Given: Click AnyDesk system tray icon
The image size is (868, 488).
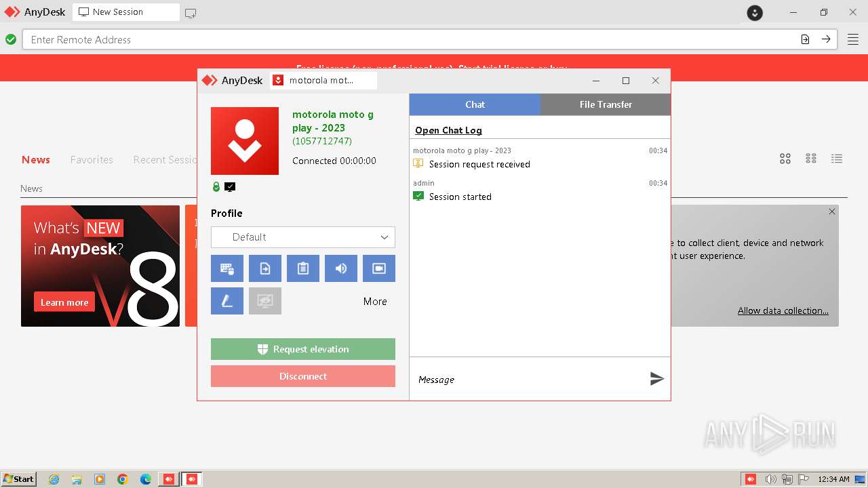Looking at the screenshot, I should coord(751,479).
